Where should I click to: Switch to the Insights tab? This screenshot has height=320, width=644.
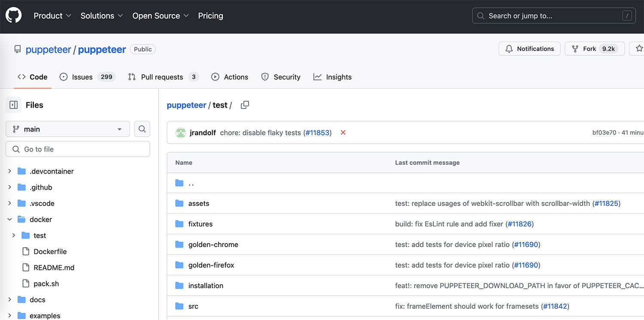pos(332,77)
